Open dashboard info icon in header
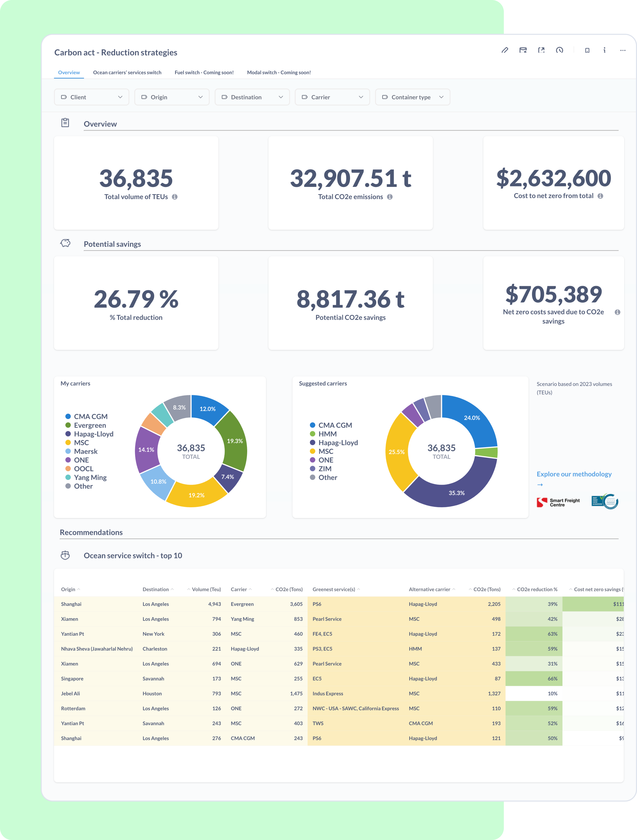This screenshot has height=840, width=637. click(x=604, y=50)
